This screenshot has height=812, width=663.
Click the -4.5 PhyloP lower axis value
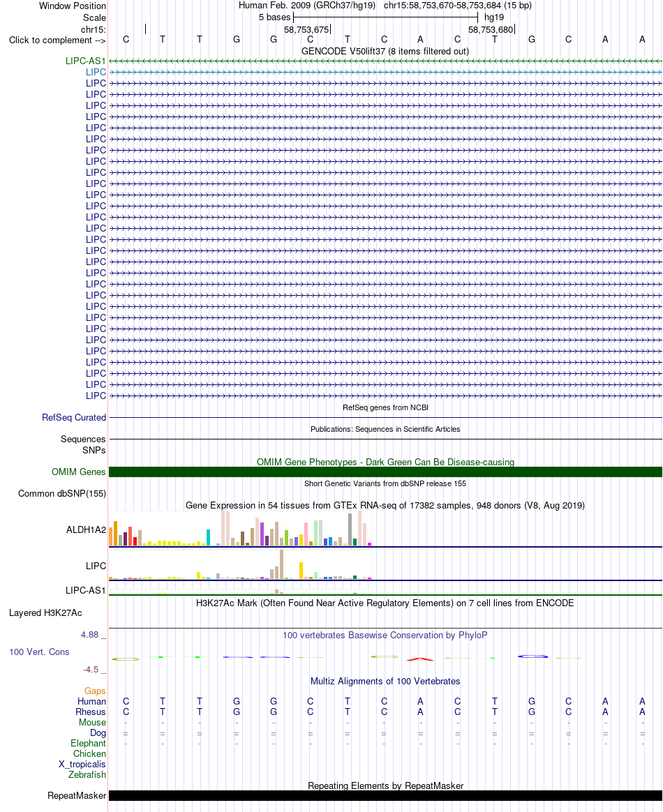91,670
